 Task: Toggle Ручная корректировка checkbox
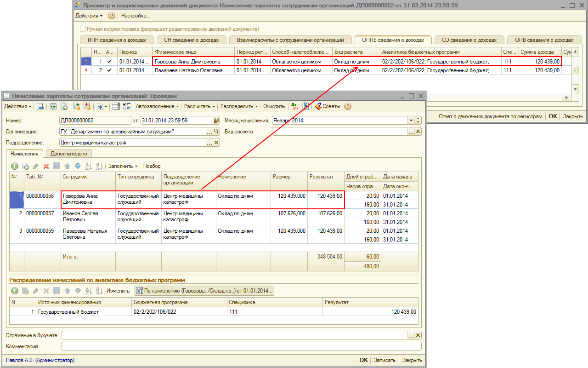click(83, 29)
